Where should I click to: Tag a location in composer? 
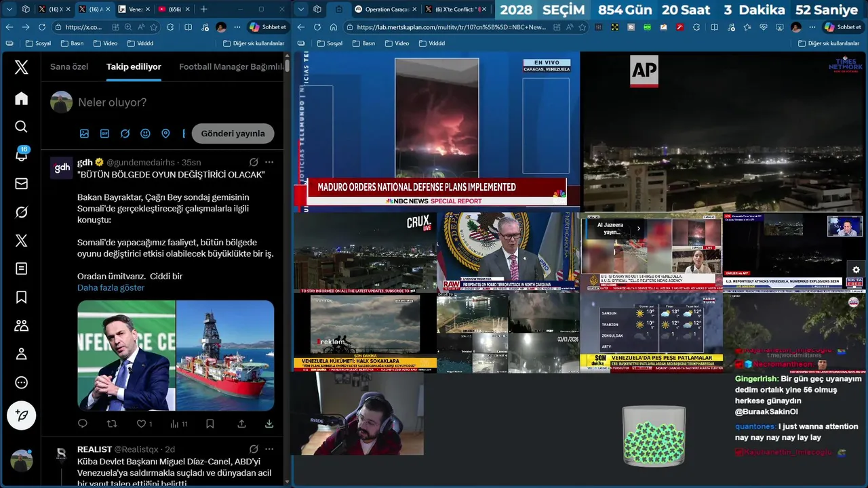(x=165, y=134)
